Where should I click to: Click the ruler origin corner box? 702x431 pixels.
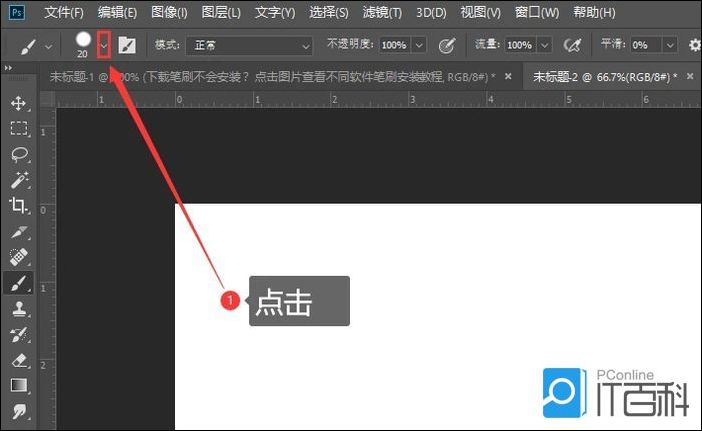pos(48,99)
